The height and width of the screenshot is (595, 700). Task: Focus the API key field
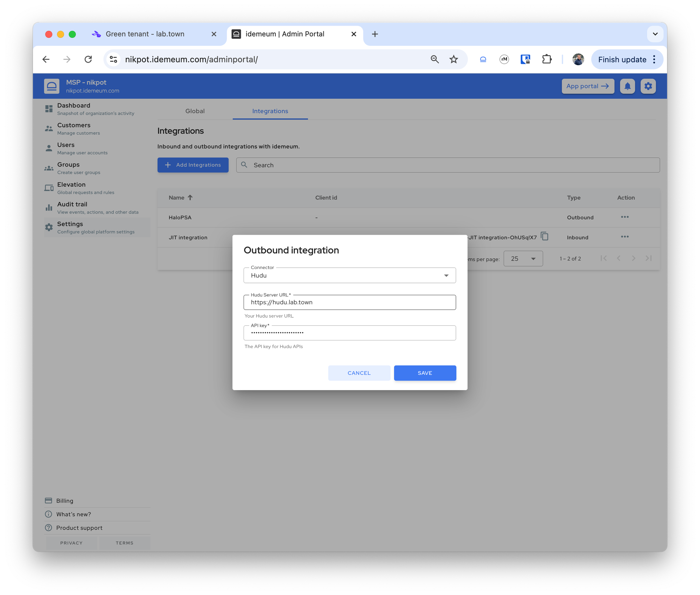coord(350,333)
